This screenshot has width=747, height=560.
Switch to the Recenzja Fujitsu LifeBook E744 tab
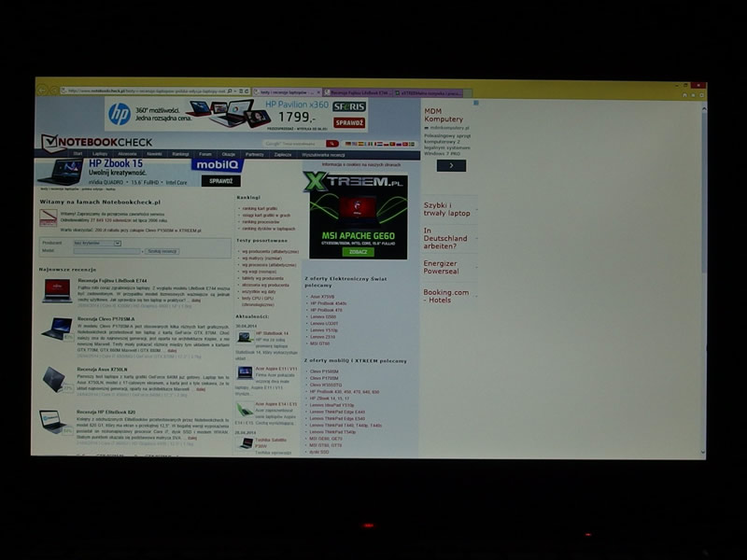(358, 92)
